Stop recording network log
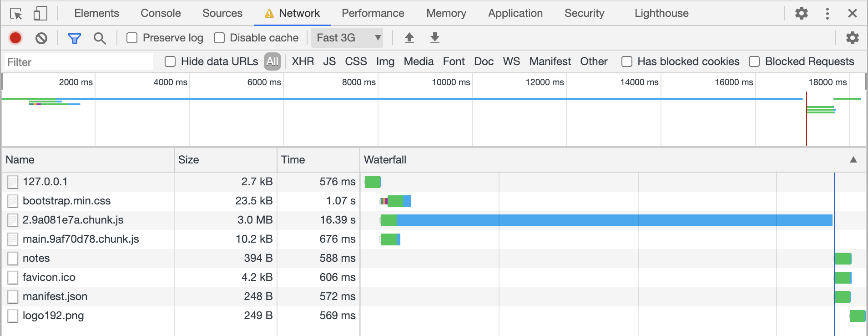This screenshot has height=336, width=868. (15, 38)
